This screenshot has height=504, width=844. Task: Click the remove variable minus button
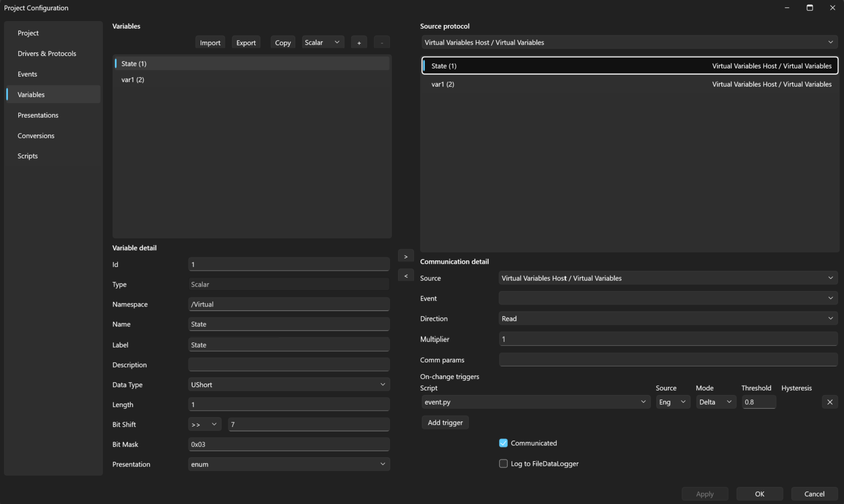(x=381, y=43)
